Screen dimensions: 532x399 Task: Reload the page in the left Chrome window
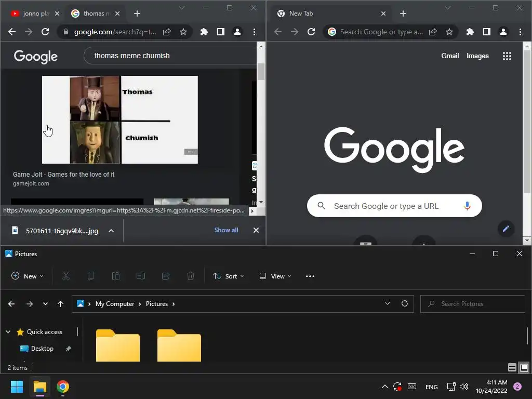pyautogui.click(x=45, y=32)
